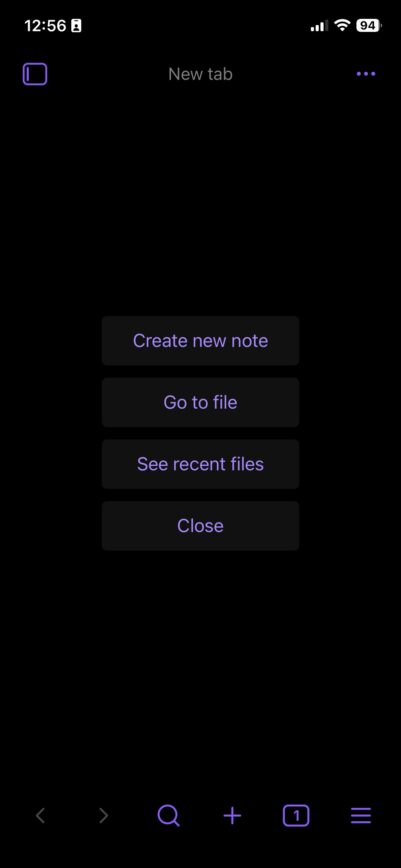Tap the battery level indicator showing 94
The height and width of the screenshot is (868, 401).
(368, 25)
